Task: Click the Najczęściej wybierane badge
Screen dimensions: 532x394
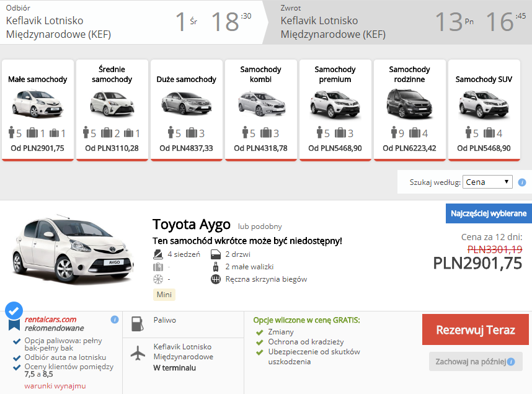Action: tap(489, 213)
